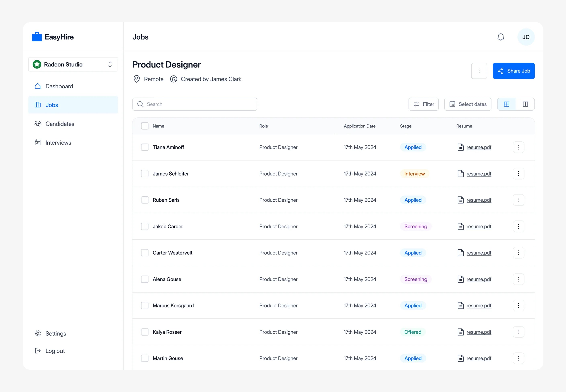The image size is (566, 392).
Task: Open row actions for Kaiya Rosser
Action: (518, 332)
